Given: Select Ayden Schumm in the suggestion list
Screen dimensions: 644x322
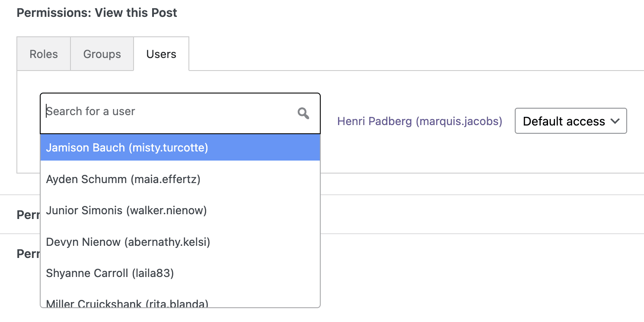Looking at the screenshot, I should point(123,179).
